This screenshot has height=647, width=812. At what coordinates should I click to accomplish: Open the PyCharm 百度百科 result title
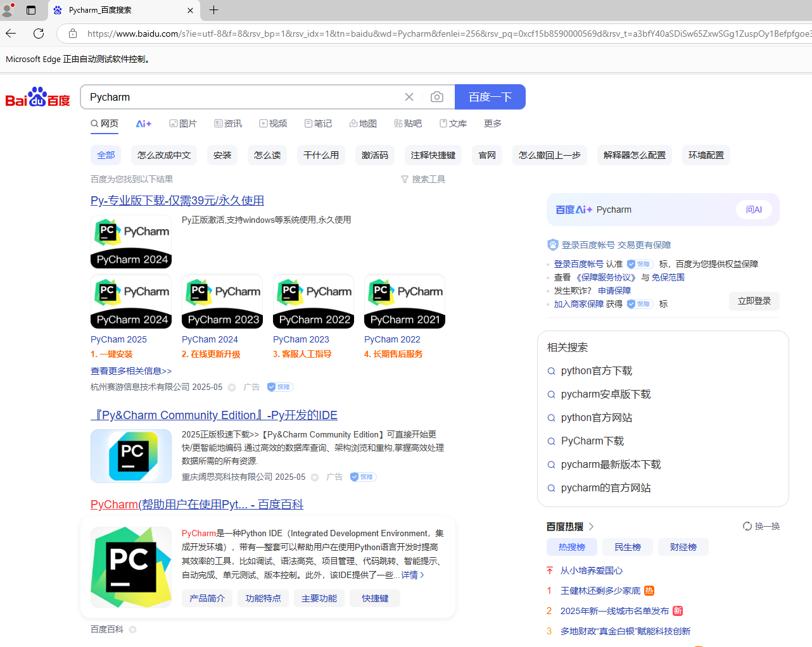(197, 505)
